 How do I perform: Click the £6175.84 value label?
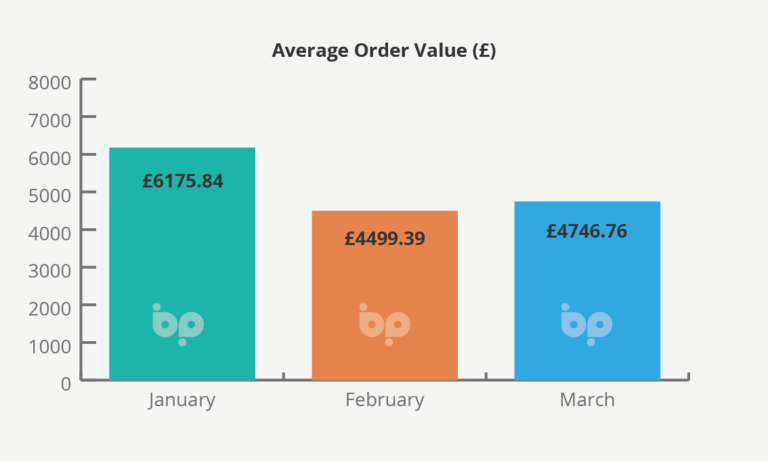click(182, 181)
